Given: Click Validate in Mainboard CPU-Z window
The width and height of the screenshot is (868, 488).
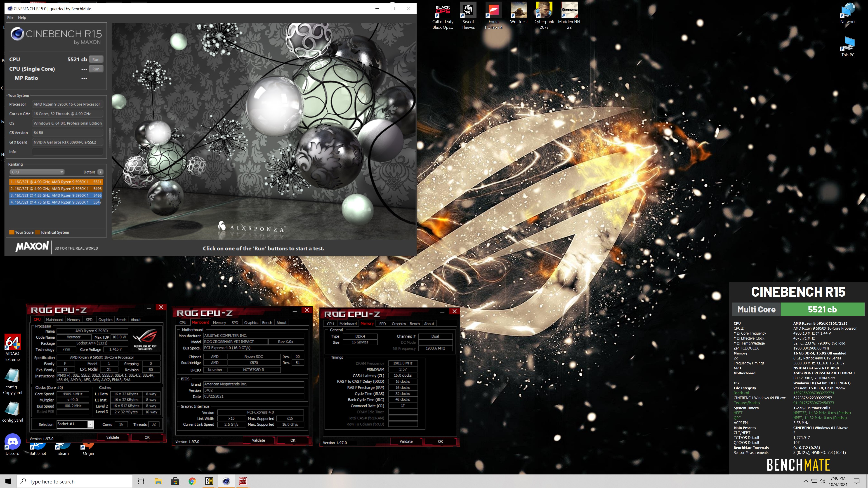Looking at the screenshot, I should (258, 440).
